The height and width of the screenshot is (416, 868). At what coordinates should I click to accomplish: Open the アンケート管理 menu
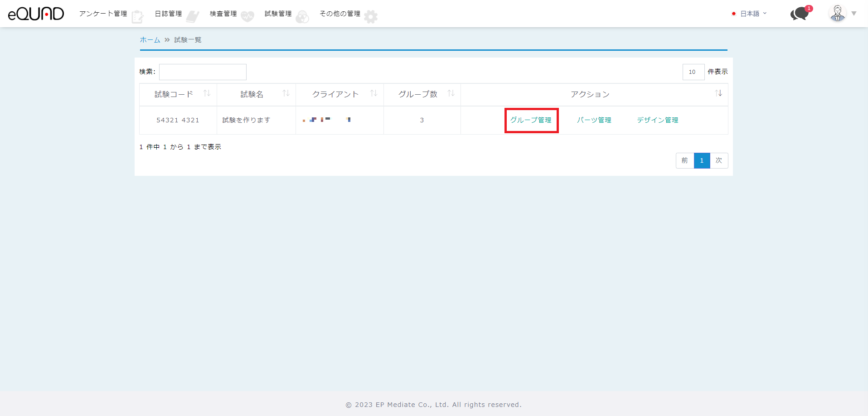click(103, 14)
